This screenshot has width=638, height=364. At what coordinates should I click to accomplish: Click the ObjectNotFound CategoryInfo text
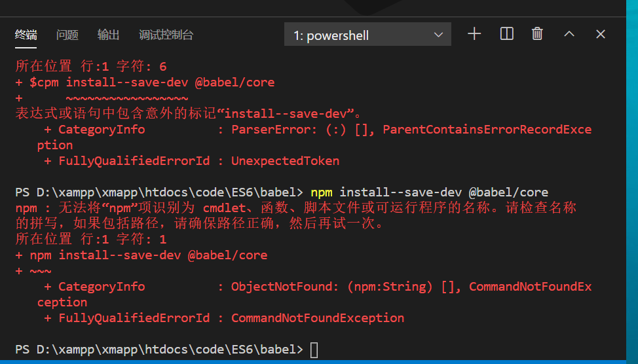tap(284, 287)
